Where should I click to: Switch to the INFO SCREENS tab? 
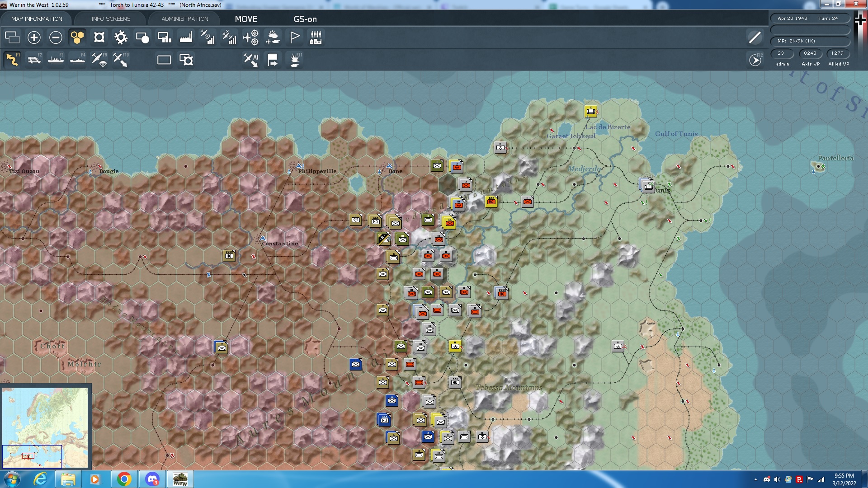point(111,19)
